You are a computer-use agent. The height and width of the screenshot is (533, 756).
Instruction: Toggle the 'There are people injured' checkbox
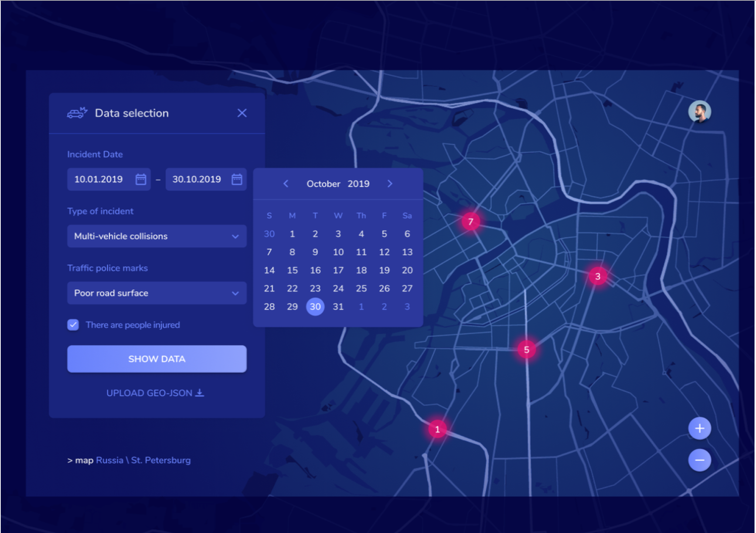(73, 325)
